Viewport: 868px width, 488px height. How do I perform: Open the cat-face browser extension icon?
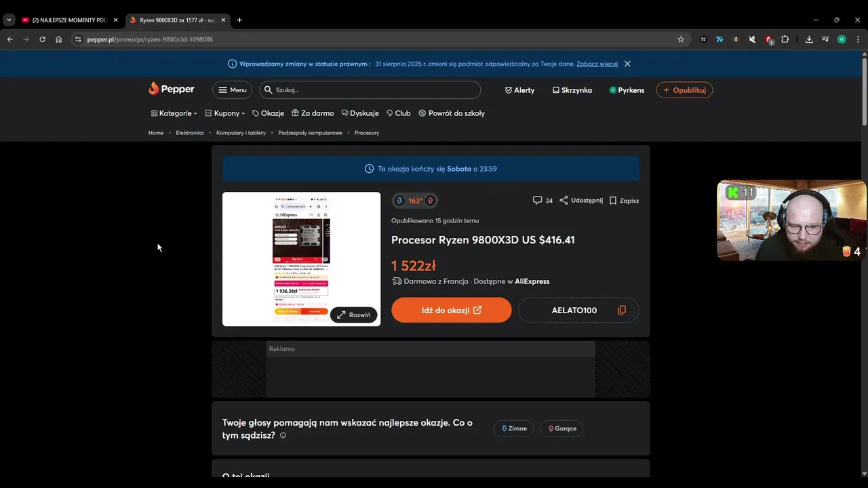703,39
